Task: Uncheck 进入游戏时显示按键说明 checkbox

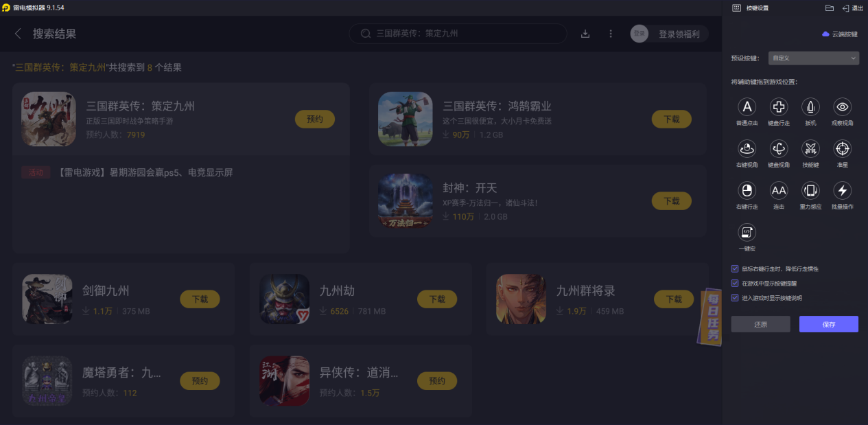Action: coord(735,298)
